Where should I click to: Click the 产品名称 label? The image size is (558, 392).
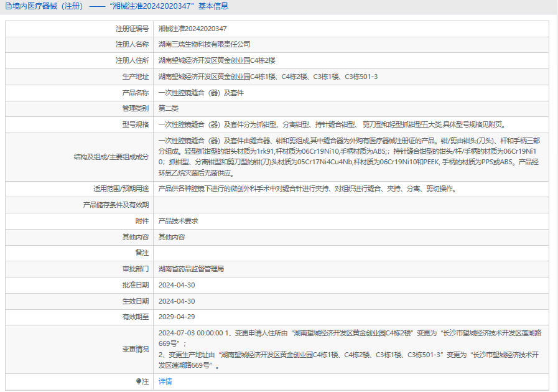click(136, 93)
